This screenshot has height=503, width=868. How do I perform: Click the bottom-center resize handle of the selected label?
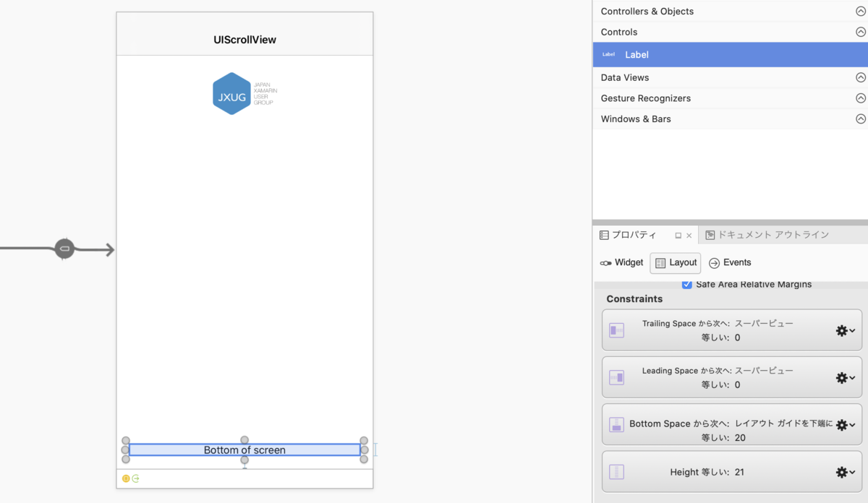click(x=244, y=460)
